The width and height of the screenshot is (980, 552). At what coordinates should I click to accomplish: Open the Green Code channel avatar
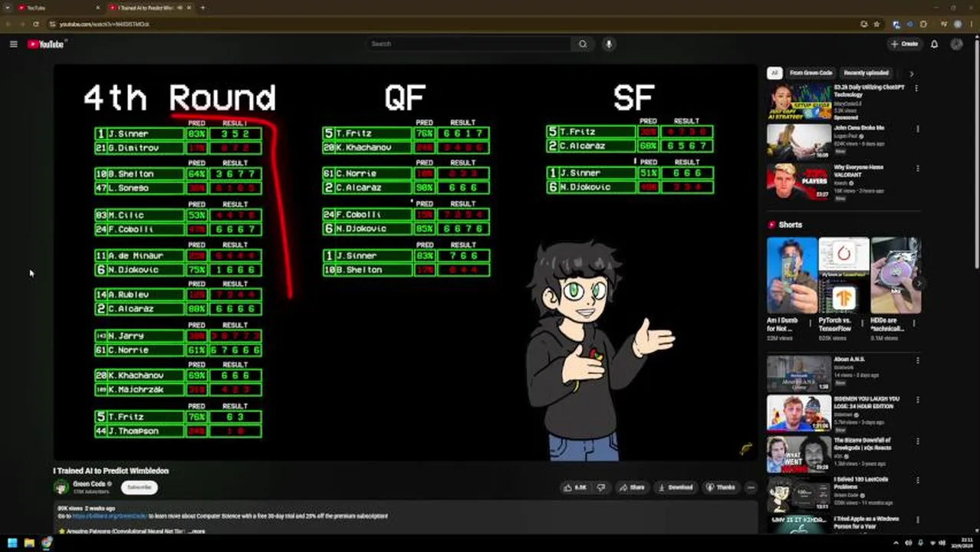pyautogui.click(x=61, y=487)
